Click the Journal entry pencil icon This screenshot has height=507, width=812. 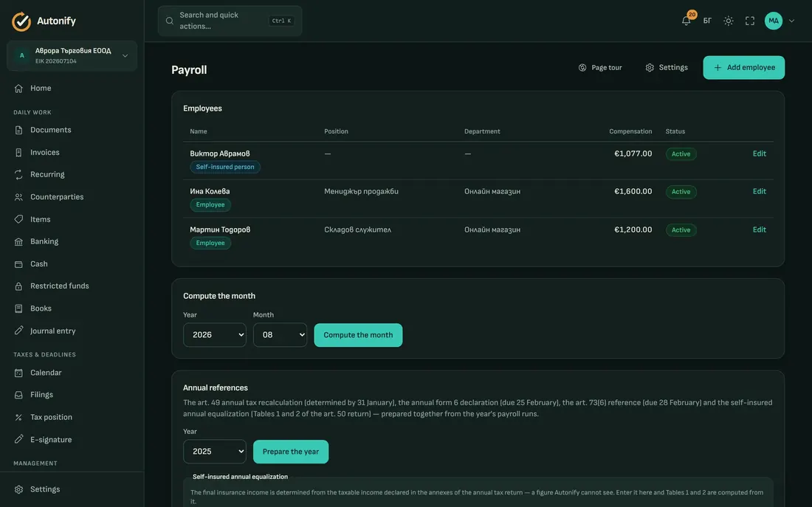pyautogui.click(x=18, y=331)
